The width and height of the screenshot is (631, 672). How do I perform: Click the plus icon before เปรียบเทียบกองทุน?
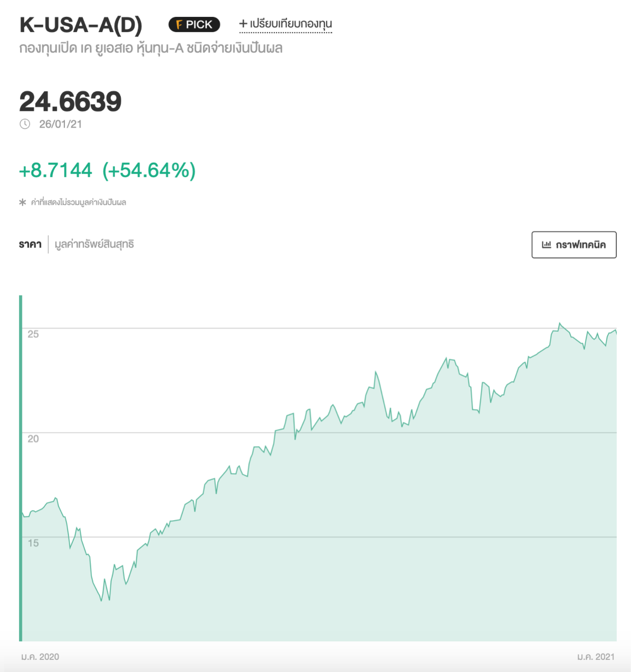point(243,24)
